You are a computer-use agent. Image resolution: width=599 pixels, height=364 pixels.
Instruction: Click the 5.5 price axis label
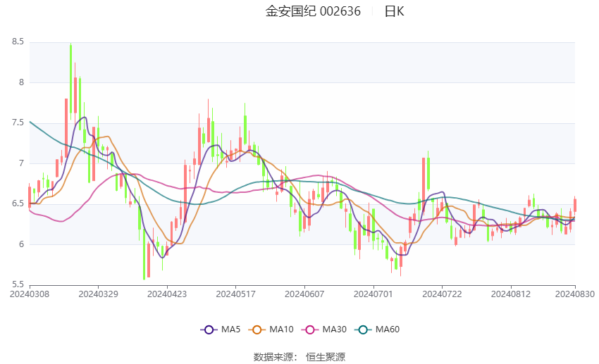pos(18,284)
